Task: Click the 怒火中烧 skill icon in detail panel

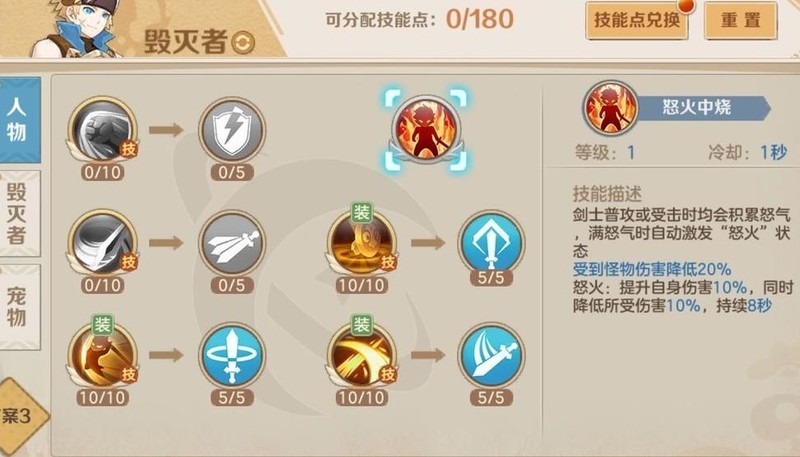Action: point(611,107)
